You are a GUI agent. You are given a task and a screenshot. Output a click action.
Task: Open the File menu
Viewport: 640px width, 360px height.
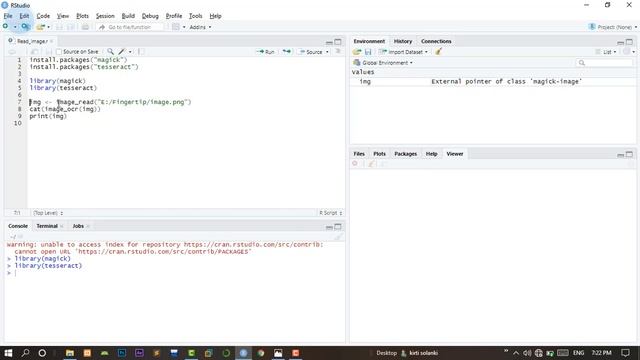(x=8, y=16)
